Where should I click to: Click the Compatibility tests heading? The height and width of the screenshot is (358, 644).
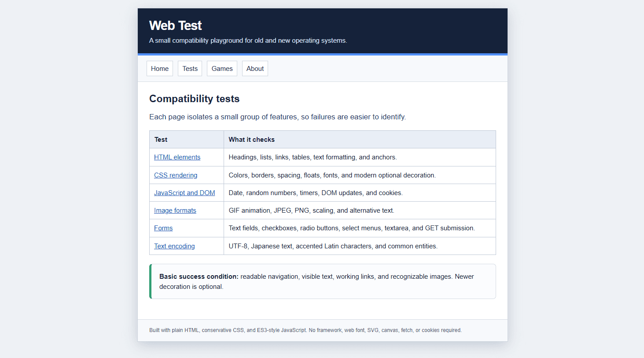pos(194,99)
